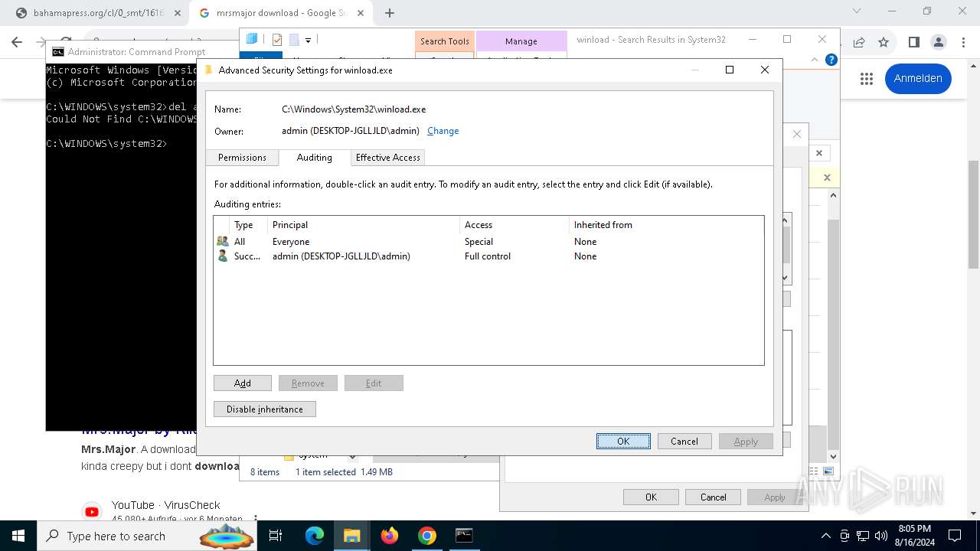Switch to Command Prompt taskbar icon
Image resolution: width=980 pixels, height=551 pixels.
[x=464, y=536]
